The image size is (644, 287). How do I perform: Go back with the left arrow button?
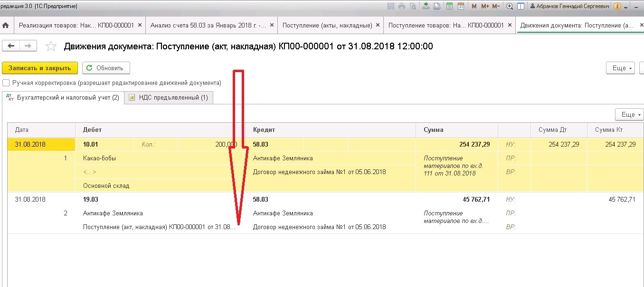(10, 46)
